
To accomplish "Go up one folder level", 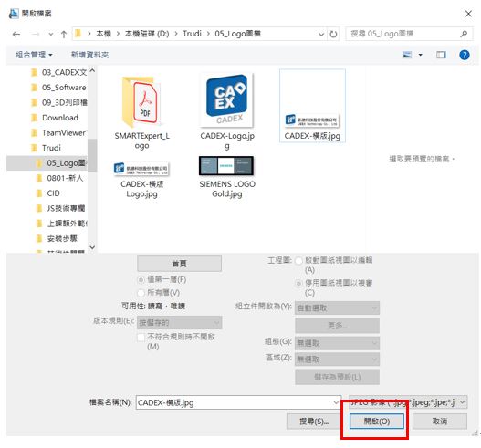I will [x=64, y=34].
